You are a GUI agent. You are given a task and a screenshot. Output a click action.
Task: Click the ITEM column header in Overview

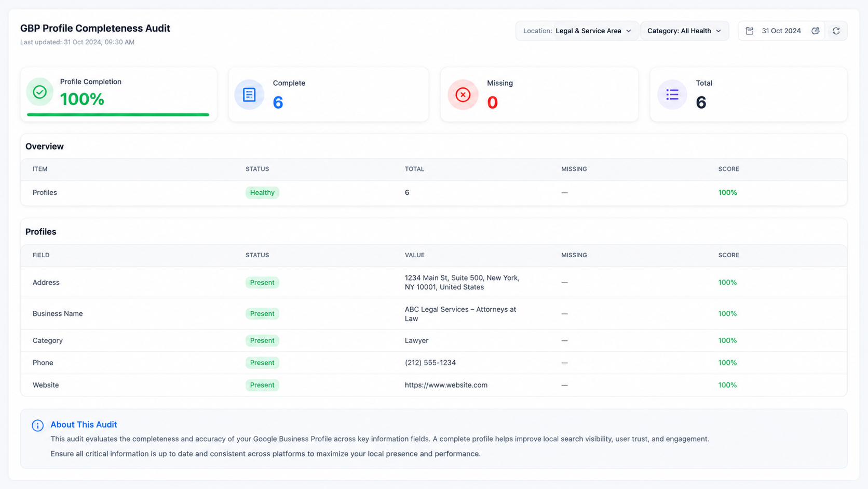[x=40, y=169]
